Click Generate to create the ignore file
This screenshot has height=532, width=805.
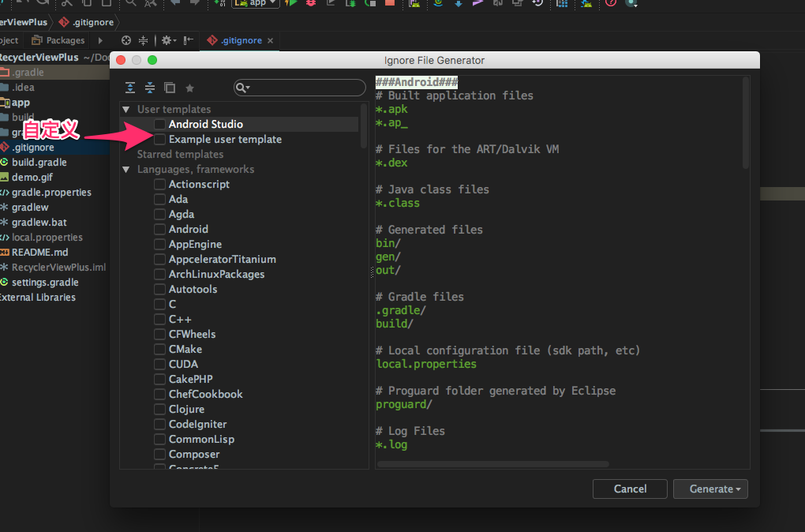click(705, 489)
